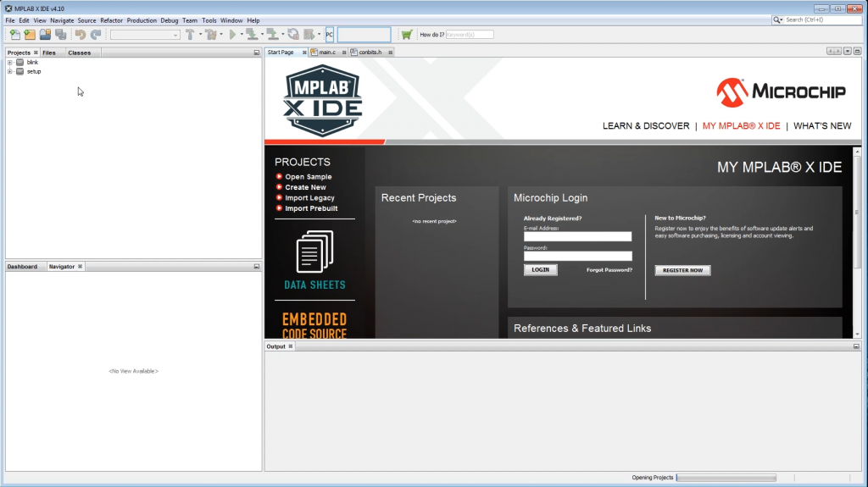868x487 pixels.
Task: Open the Build Project dropdown arrow
Action: coord(200,35)
